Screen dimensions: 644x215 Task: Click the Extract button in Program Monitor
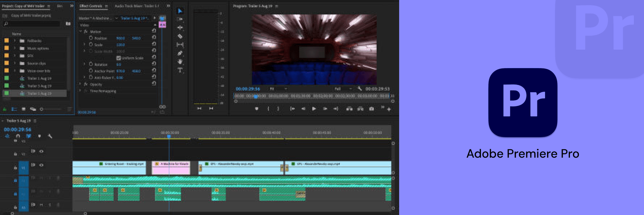pos(361,109)
